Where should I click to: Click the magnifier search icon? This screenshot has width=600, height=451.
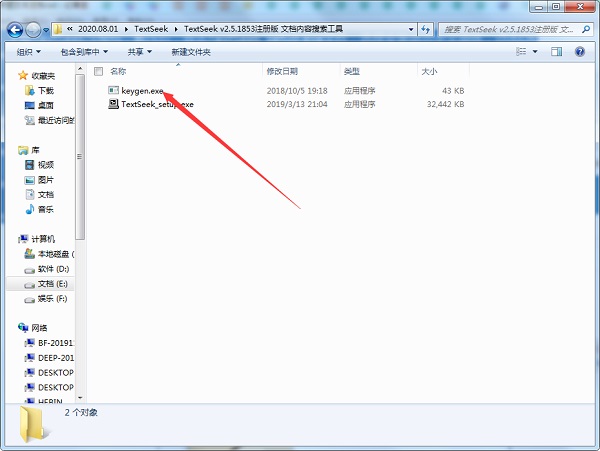click(x=585, y=29)
